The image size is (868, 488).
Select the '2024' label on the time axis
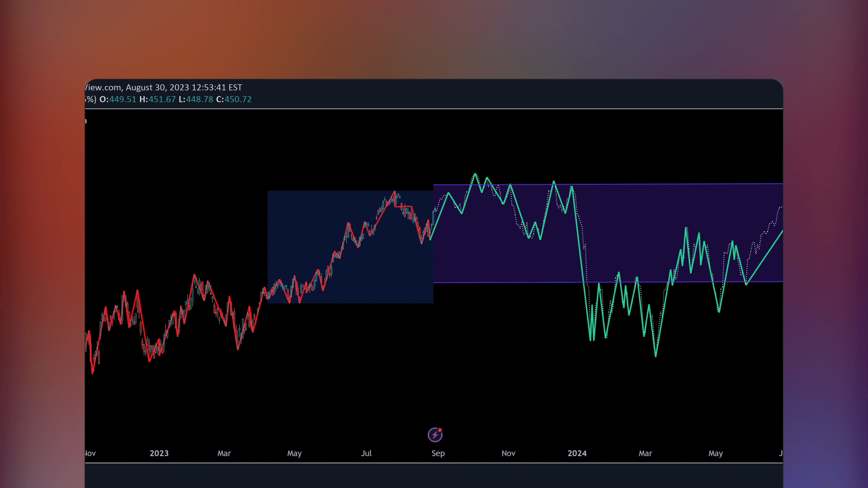pos(578,453)
